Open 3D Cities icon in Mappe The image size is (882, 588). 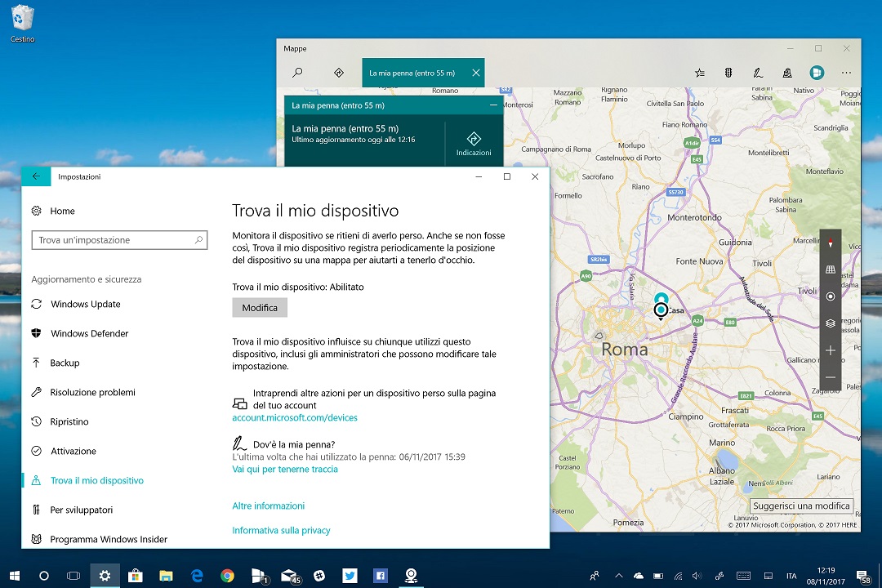tap(787, 73)
